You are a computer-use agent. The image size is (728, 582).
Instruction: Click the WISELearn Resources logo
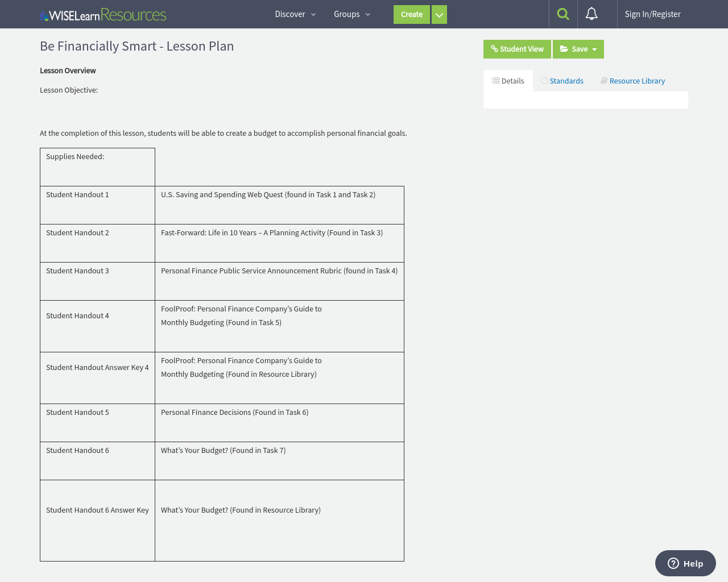[x=102, y=14]
